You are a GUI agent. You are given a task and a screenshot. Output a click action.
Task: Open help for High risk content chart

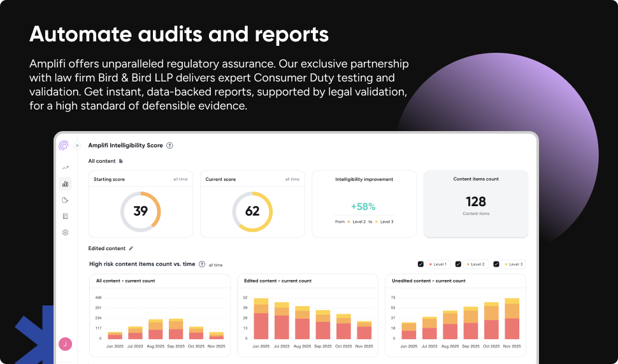202,264
